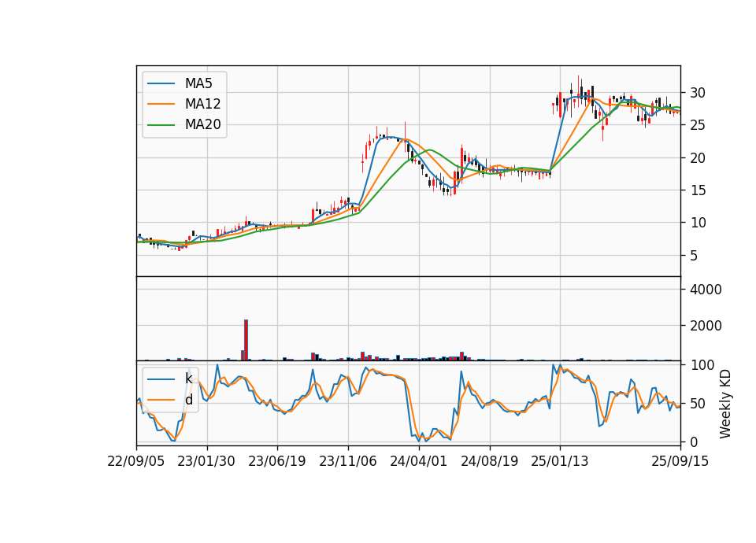This screenshot has width=756, height=543.
Task: Click the date label 23/01/30
Action: pos(206,461)
